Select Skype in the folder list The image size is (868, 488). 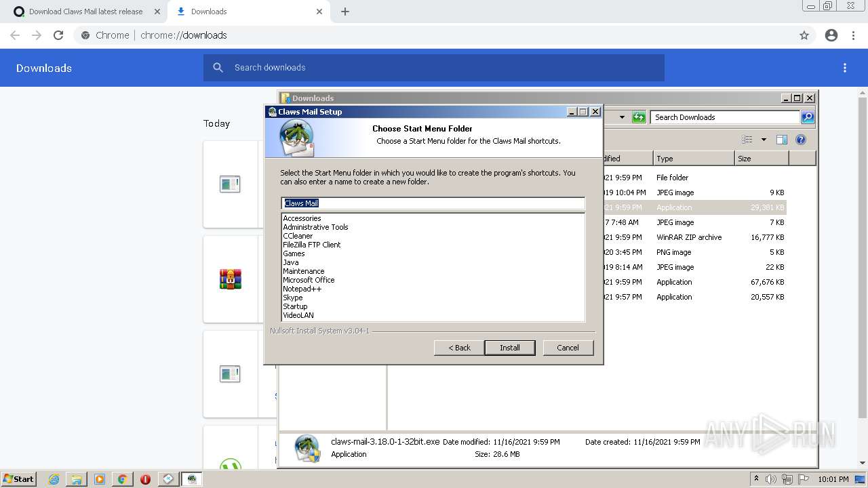[292, 298]
